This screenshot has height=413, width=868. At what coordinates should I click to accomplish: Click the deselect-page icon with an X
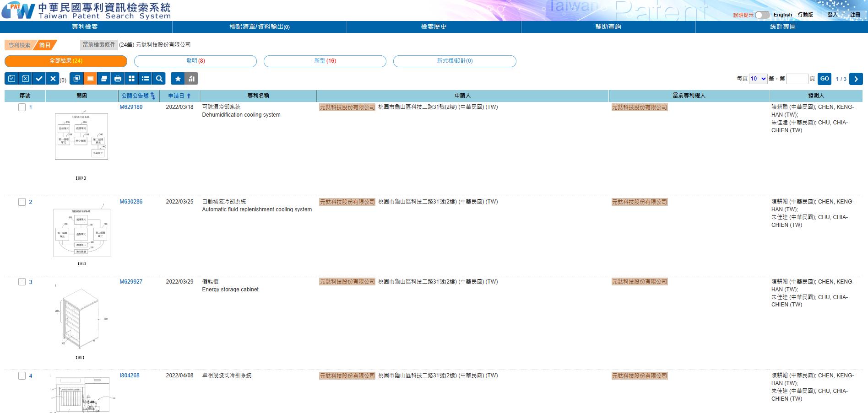(25, 79)
